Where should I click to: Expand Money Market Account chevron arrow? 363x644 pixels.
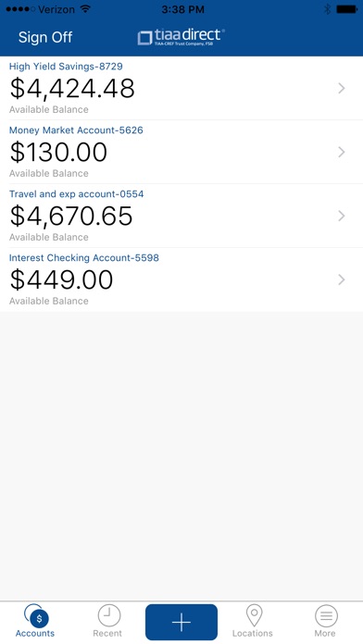[342, 152]
